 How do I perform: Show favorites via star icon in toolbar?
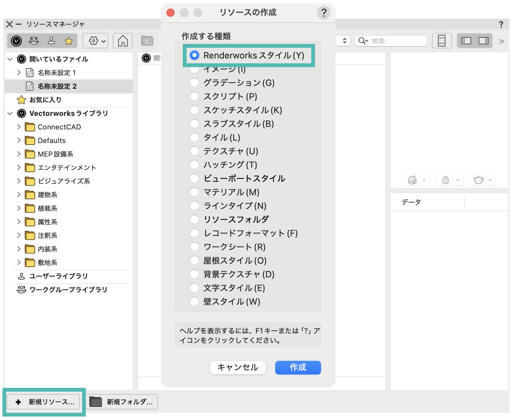tap(69, 41)
